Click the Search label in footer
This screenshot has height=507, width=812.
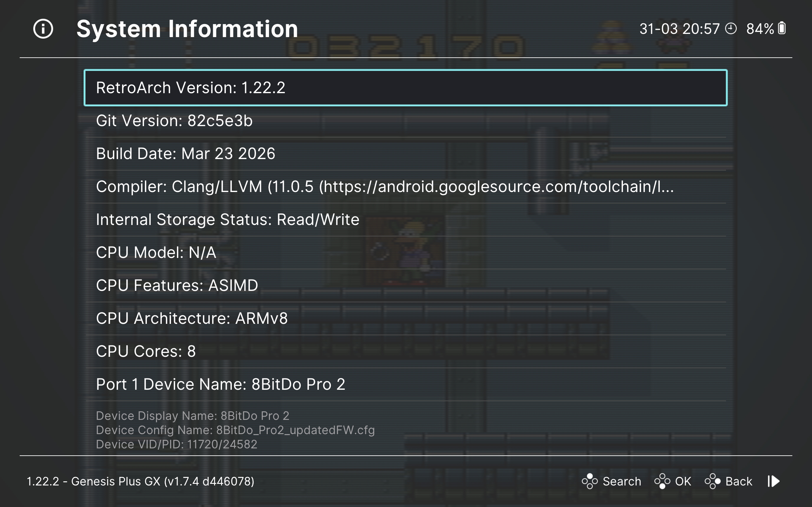[621, 481]
